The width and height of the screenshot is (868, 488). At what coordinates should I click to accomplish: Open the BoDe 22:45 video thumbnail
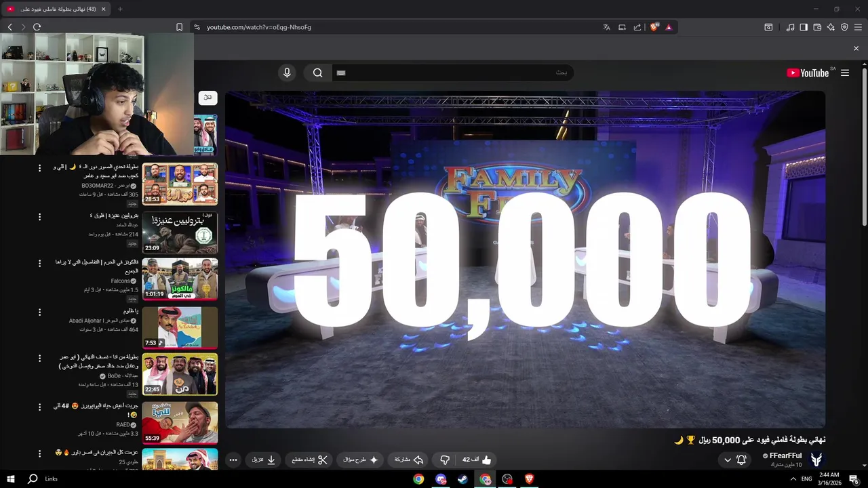click(x=180, y=374)
